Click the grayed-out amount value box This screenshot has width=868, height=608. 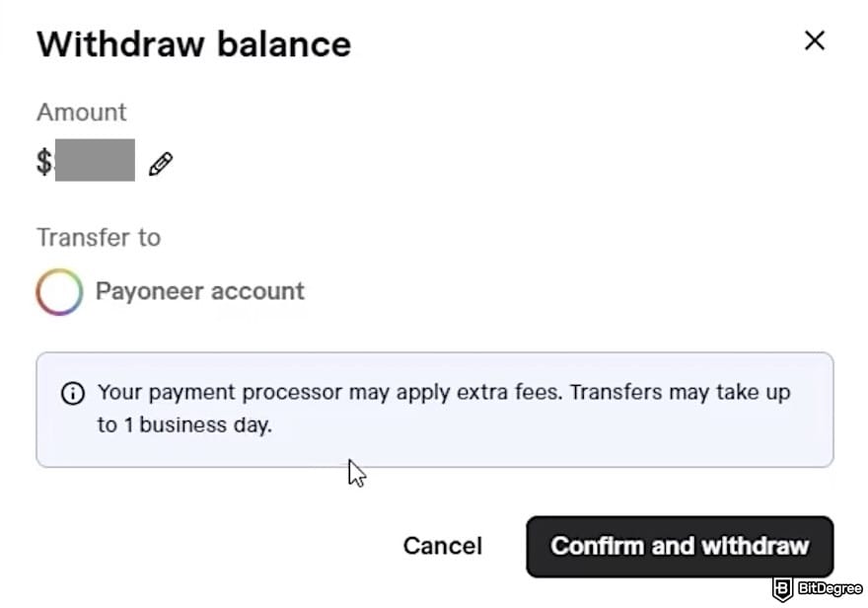(x=96, y=161)
